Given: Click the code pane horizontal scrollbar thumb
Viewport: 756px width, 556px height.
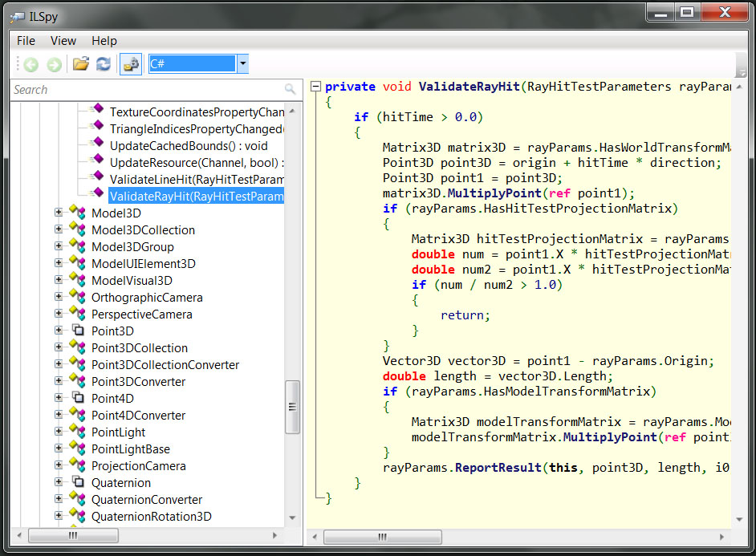Looking at the screenshot, I should [x=382, y=536].
